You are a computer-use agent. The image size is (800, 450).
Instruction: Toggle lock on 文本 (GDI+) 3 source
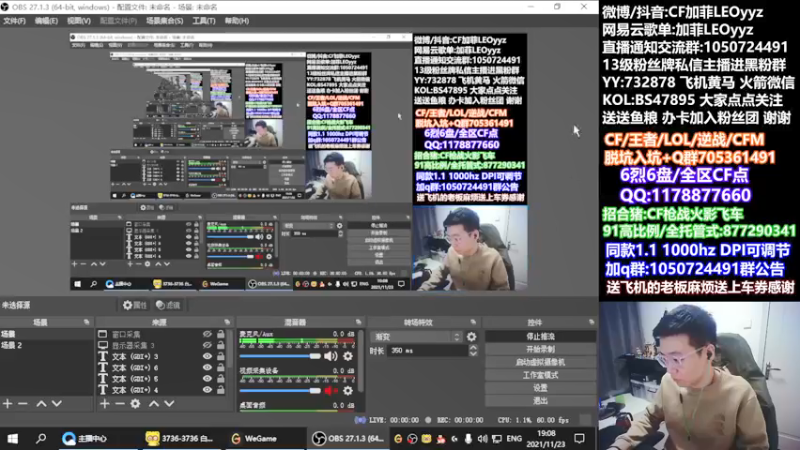coord(220,356)
